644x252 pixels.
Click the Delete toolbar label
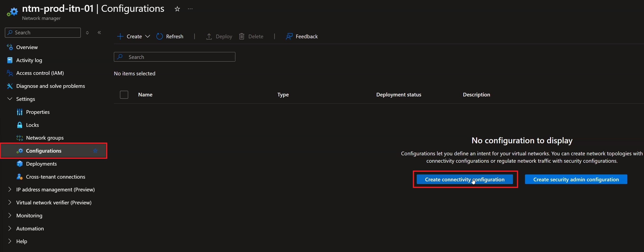[x=255, y=37]
